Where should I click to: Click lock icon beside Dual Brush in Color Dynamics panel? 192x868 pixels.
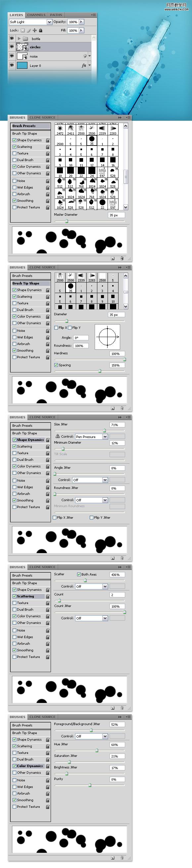pos(48,759)
